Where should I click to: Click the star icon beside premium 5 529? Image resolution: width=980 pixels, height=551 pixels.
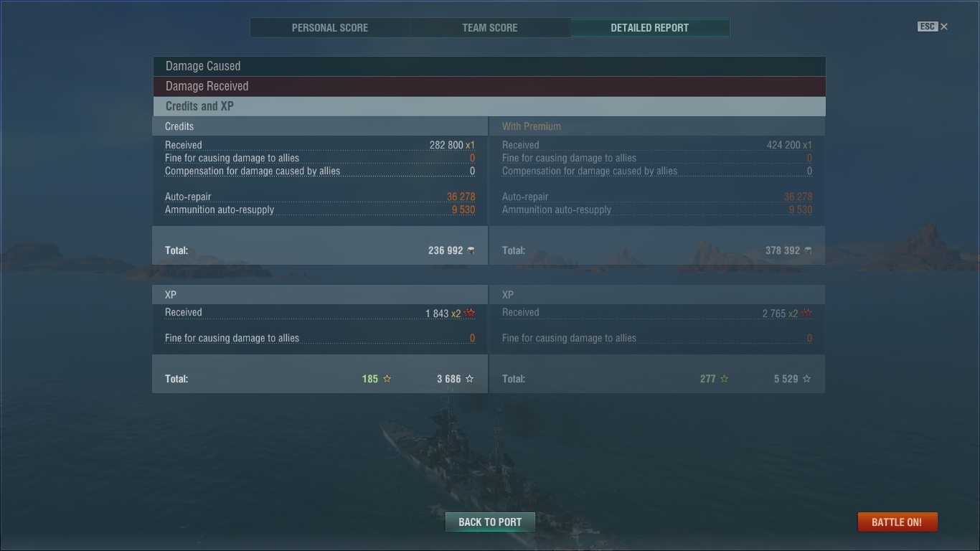806,379
